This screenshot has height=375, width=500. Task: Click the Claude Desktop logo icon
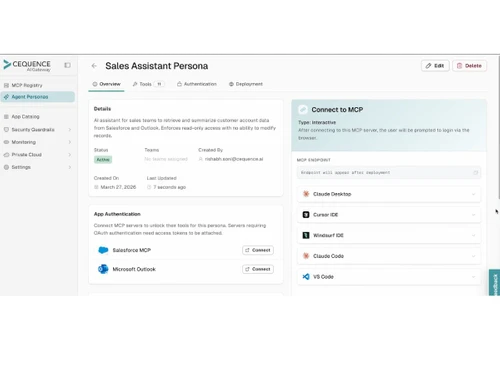(306, 194)
